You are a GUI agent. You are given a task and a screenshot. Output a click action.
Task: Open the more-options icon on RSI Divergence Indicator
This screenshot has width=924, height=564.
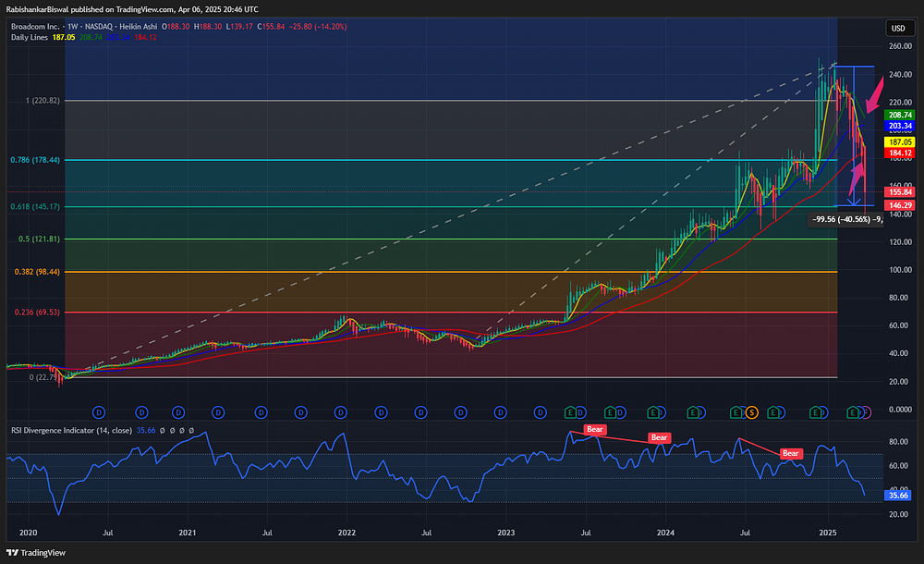pyautogui.click(x=191, y=430)
